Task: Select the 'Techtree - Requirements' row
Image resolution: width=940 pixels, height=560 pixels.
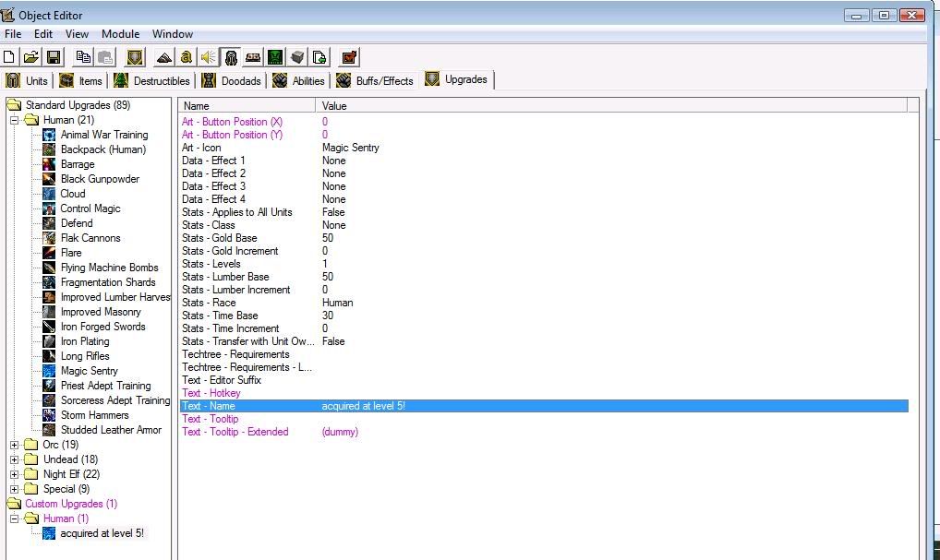Action: point(544,354)
